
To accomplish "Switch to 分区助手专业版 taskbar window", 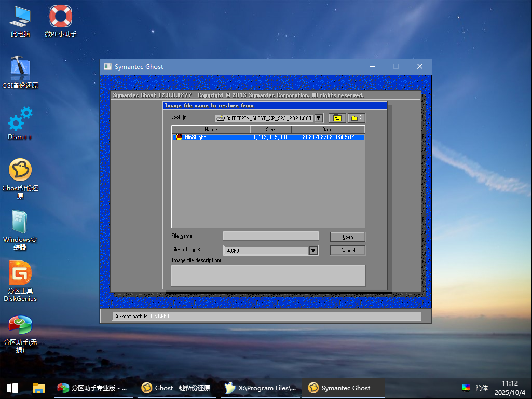I will pos(93,388).
